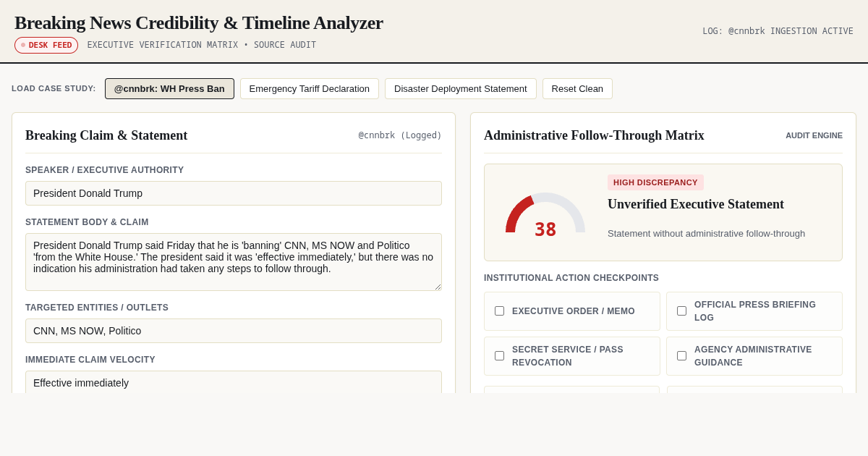Load the @cnnbrk: WH Press Ban case study
Screen dimensions: 868x456
tap(169, 88)
